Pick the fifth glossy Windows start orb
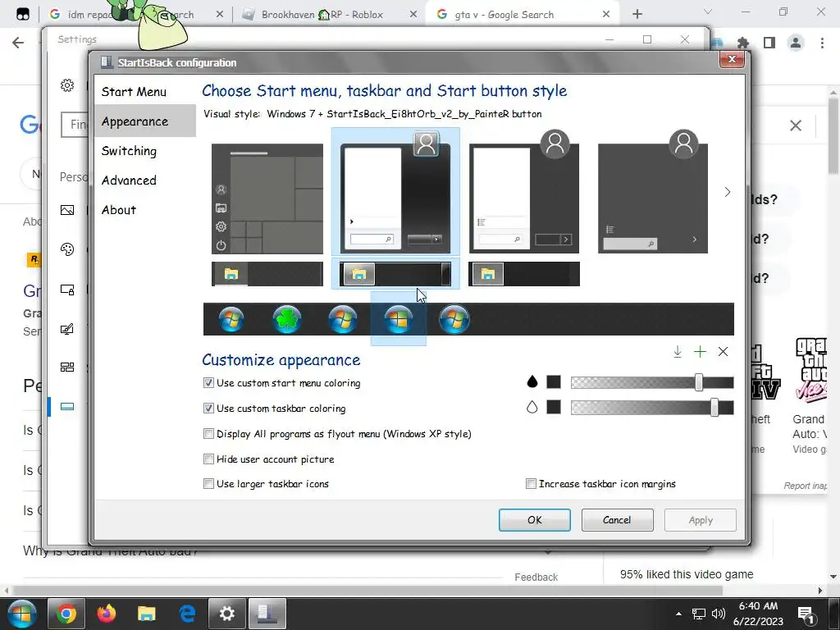The width and height of the screenshot is (840, 630). [454, 319]
